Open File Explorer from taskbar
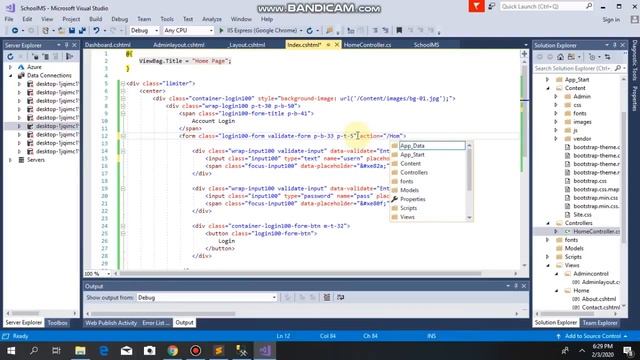This screenshot has height=360, width=640. coord(80,351)
